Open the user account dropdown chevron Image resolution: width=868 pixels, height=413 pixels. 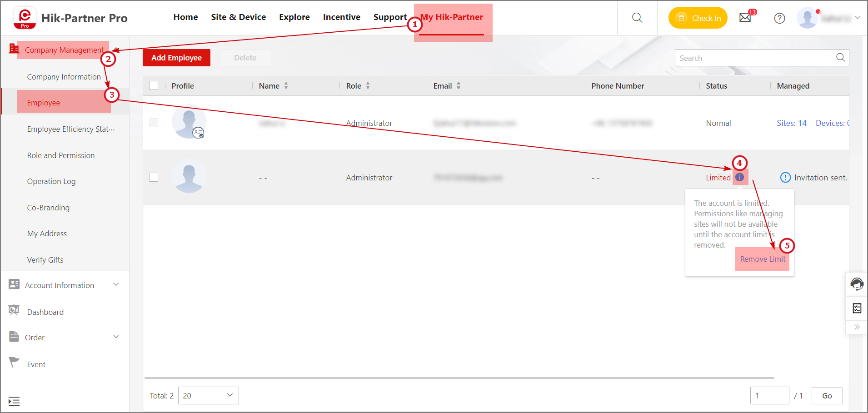click(x=858, y=18)
